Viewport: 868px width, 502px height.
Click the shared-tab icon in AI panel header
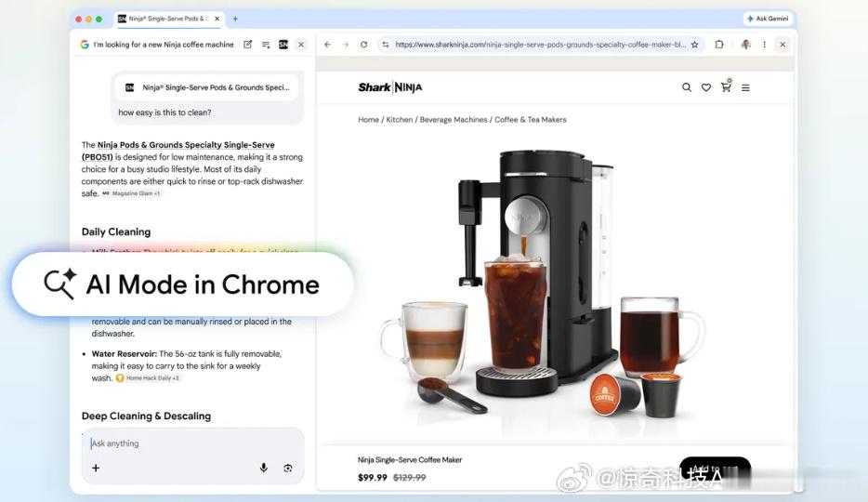tap(283, 45)
